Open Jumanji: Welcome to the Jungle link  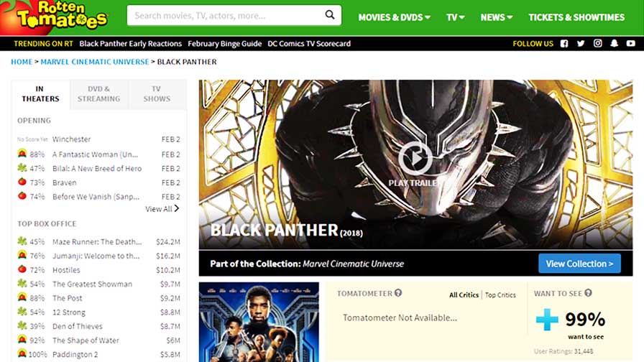[x=96, y=256]
